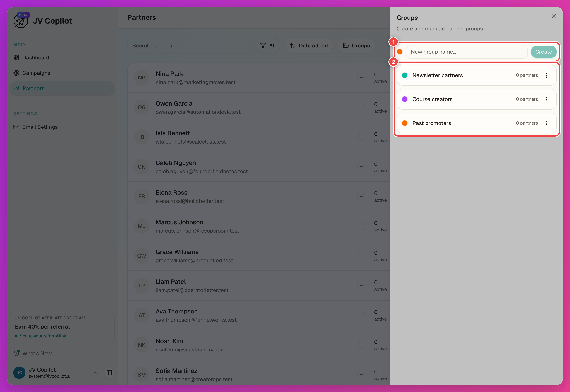Click Earn 40% per referral text
The width and height of the screenshot is (570, 392).
pyautogui.click(x=42, y=327)
